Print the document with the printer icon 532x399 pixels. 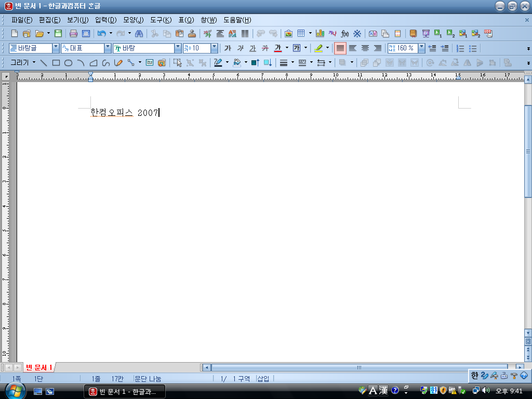(x=73, y=33)
